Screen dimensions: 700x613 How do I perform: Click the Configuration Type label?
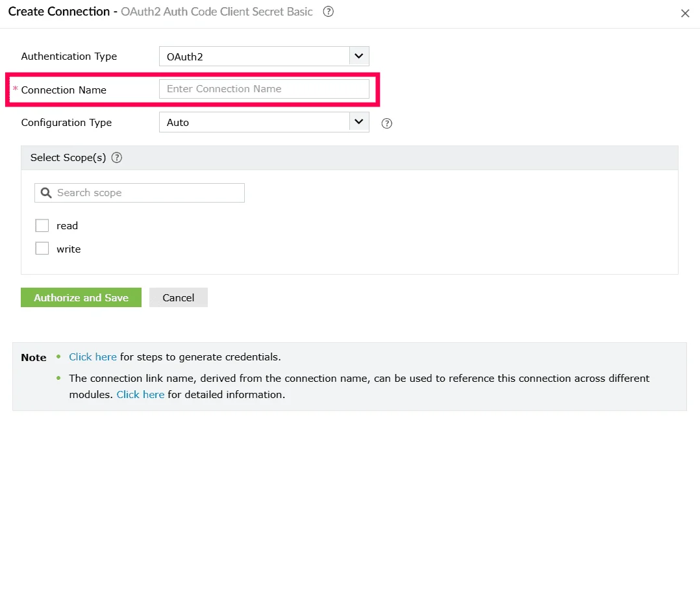pyautogui.click(x=66, y=123)
